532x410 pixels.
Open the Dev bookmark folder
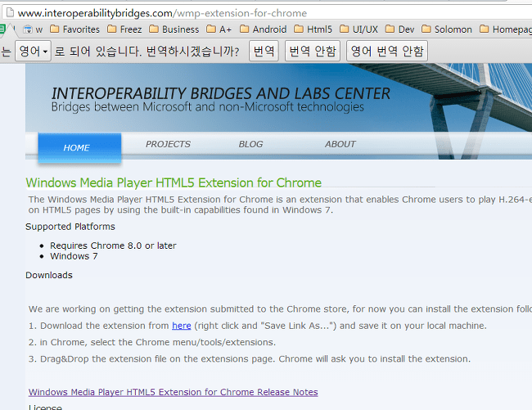399,29
